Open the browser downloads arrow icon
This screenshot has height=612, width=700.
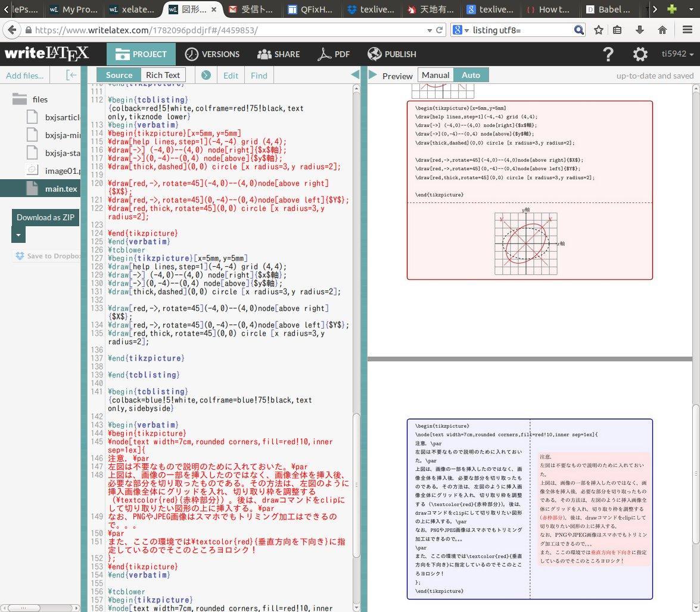coord(639,30)
